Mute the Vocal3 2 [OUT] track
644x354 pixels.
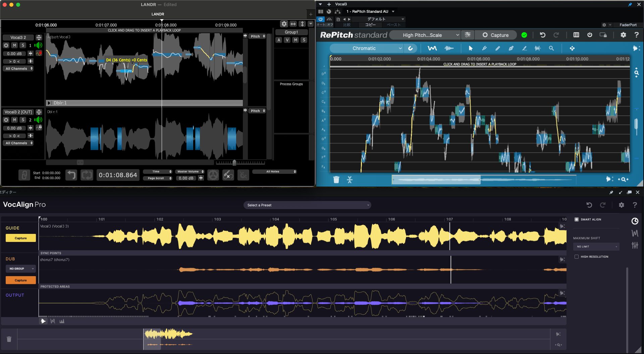(x=14, y=120)
